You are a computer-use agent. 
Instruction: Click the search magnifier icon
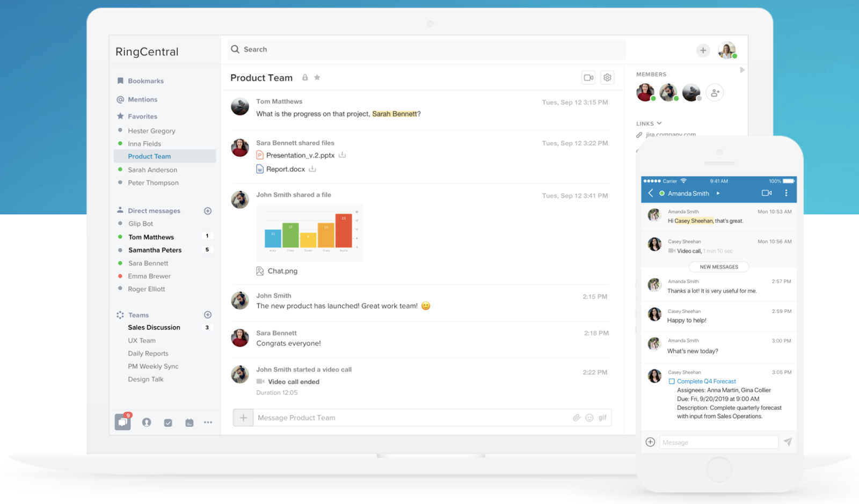[235, 49]
